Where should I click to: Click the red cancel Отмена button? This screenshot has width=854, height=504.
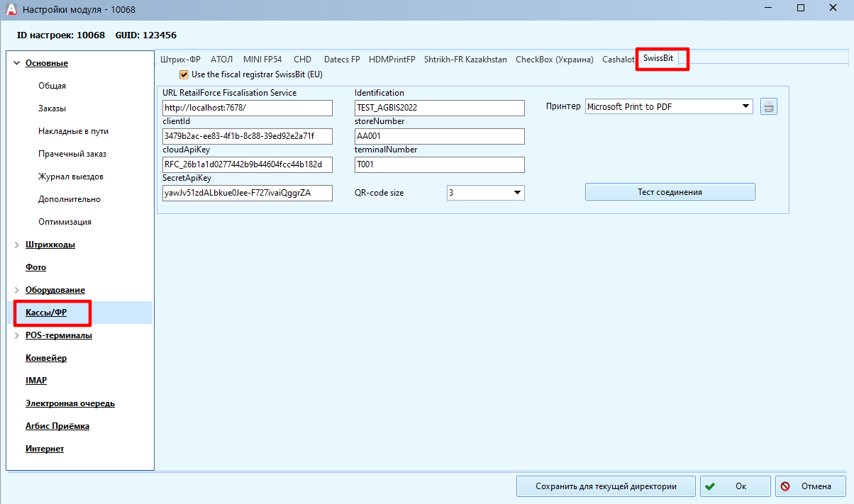tap(810, 486)
